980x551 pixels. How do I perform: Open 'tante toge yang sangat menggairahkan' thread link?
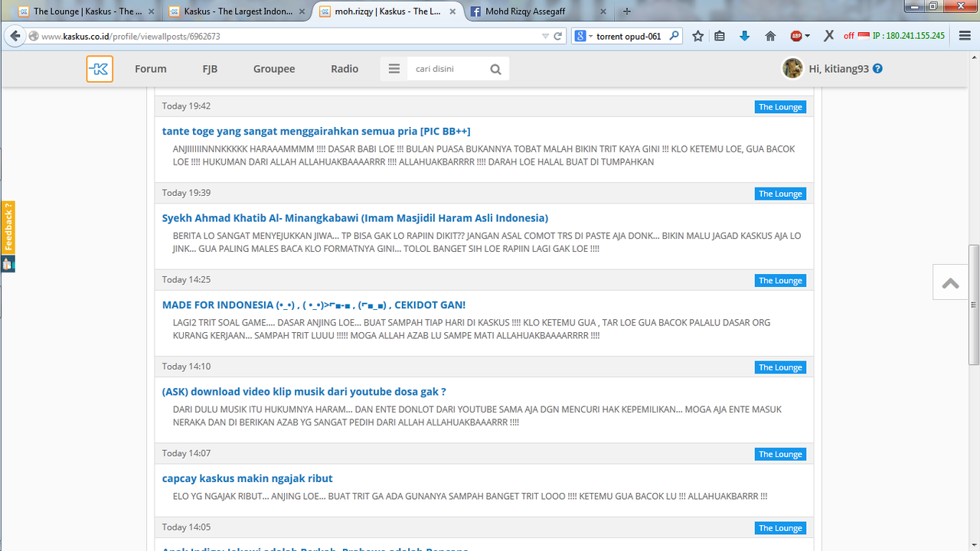(x=316, y=132)
